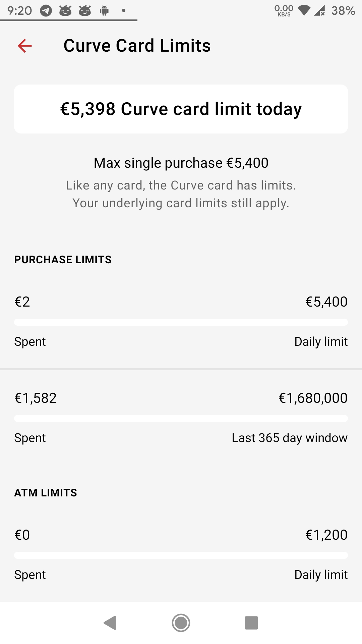This screenshot has height=644, width=362.
Task: Tap the Curve Card Limits title
Action: 137,46
